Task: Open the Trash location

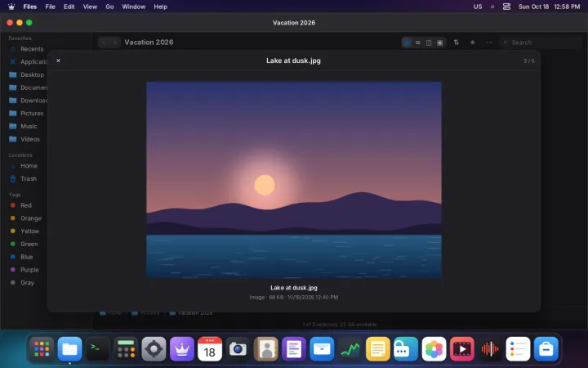Action: tap(23, 179)
